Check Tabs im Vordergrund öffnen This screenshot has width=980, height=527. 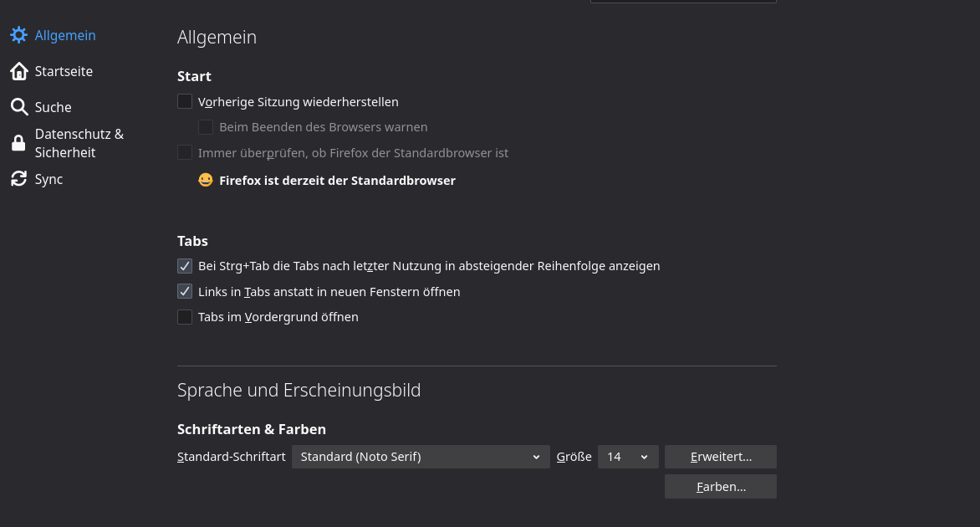click(185, 317)
